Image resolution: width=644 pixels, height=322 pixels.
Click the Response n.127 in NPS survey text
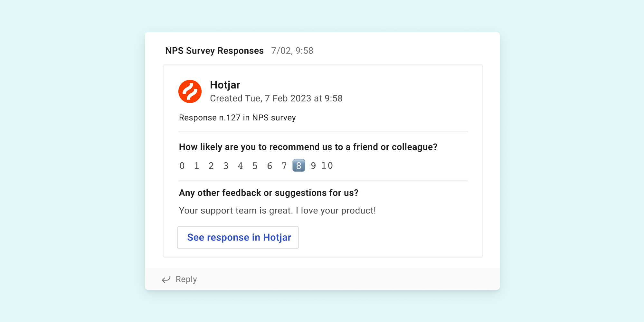point(237,118)
